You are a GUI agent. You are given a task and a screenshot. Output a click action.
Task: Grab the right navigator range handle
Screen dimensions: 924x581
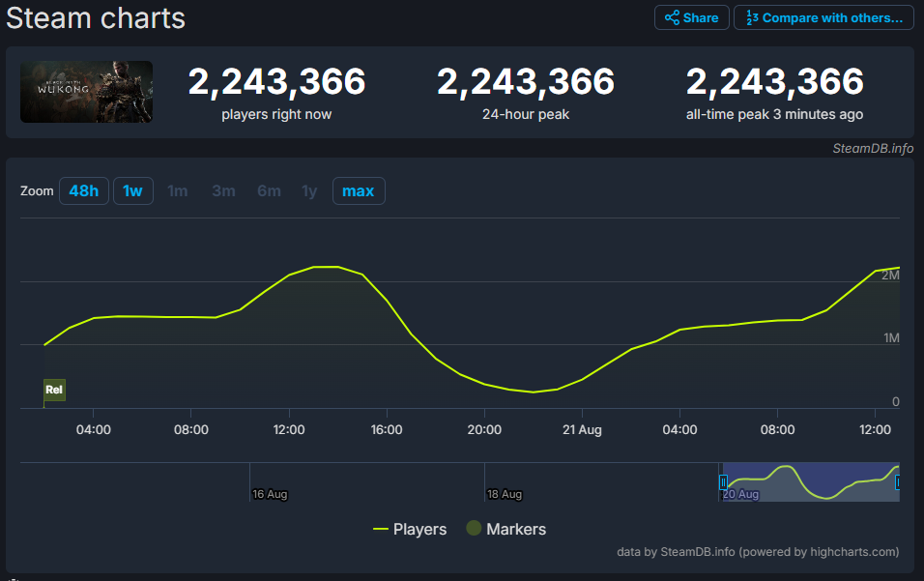click(898, 482)
